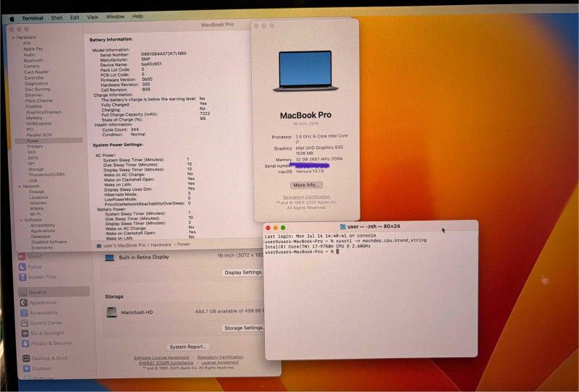Click the Desktop & Dock icon
The image size is (579, 392).
pos(26,359)
